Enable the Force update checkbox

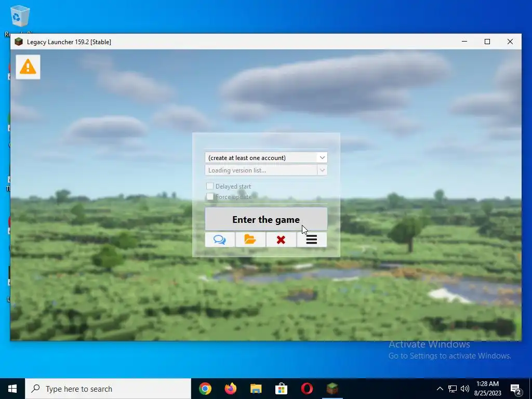click(x=210, y=196)
